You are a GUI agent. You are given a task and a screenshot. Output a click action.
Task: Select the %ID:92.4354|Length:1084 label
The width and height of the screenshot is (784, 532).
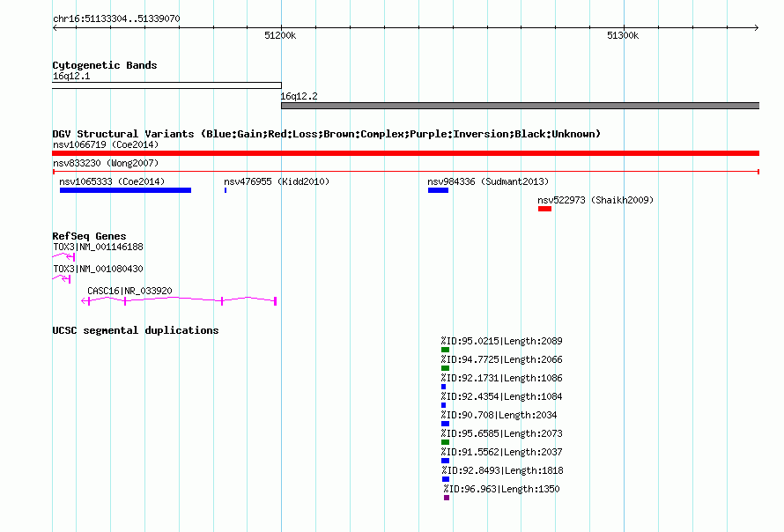click(501, 396)
